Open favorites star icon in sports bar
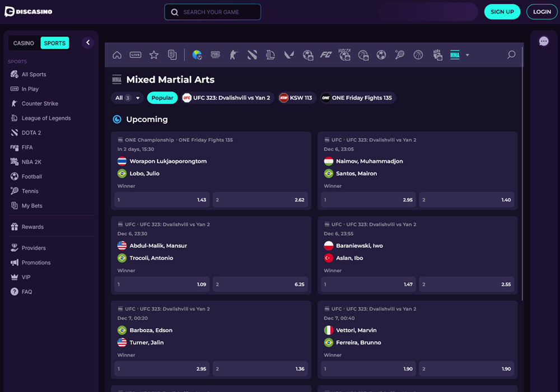Screen dimensions: 560x392 pos(154,55)
